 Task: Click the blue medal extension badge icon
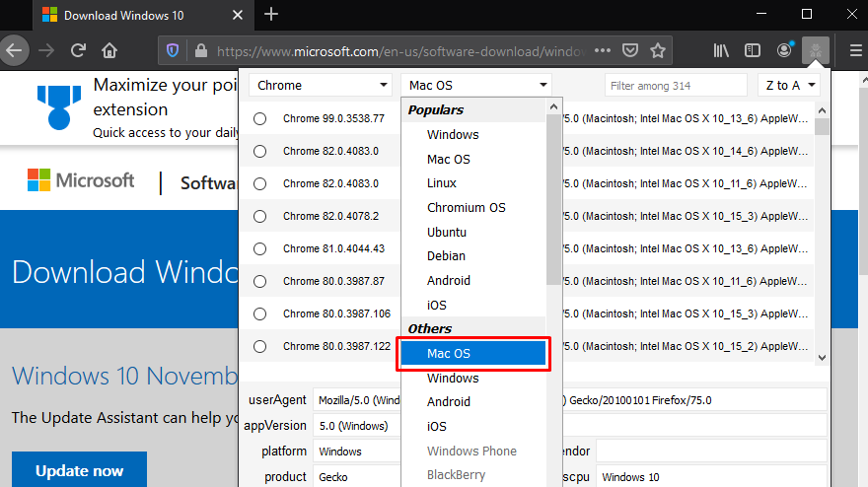(59, 107)
